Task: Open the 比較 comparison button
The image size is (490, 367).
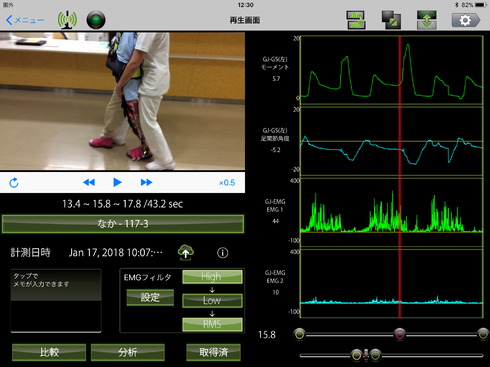Action: [x=49, y=352]
